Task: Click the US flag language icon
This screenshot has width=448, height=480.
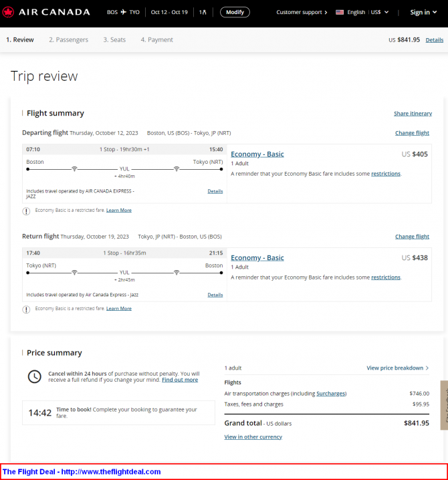Action: tap(340, 12)
